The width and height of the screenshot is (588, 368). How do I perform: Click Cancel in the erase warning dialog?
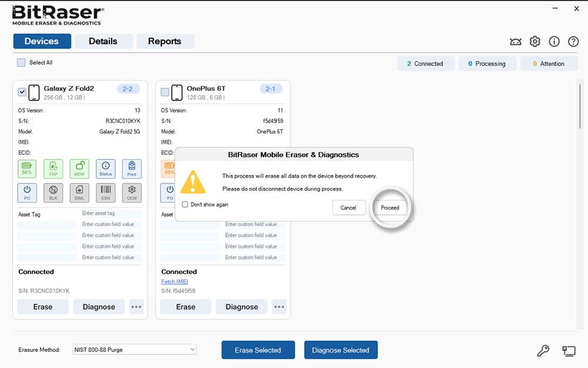348,208
